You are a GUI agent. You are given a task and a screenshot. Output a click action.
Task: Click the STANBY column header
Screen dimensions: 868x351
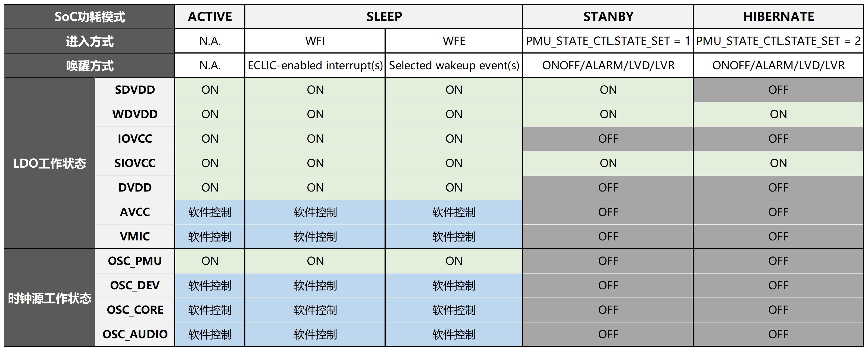[608, 17]
